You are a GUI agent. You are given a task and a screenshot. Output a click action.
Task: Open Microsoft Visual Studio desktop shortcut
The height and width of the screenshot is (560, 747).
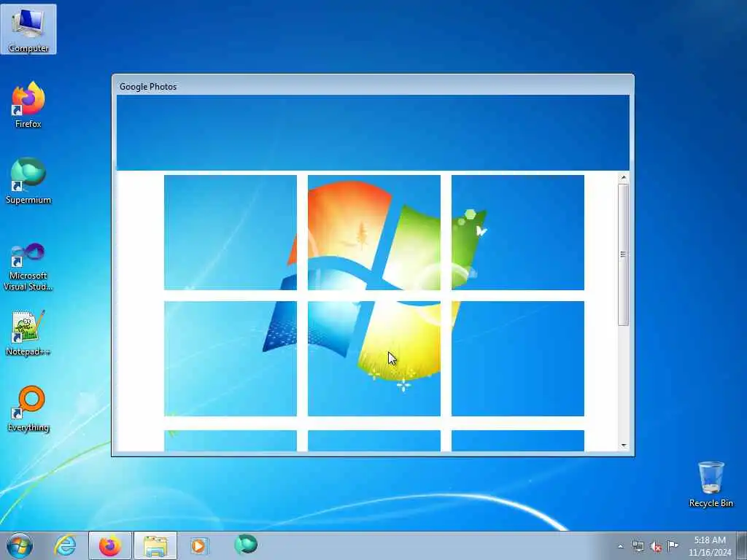[x=28, y=267]
